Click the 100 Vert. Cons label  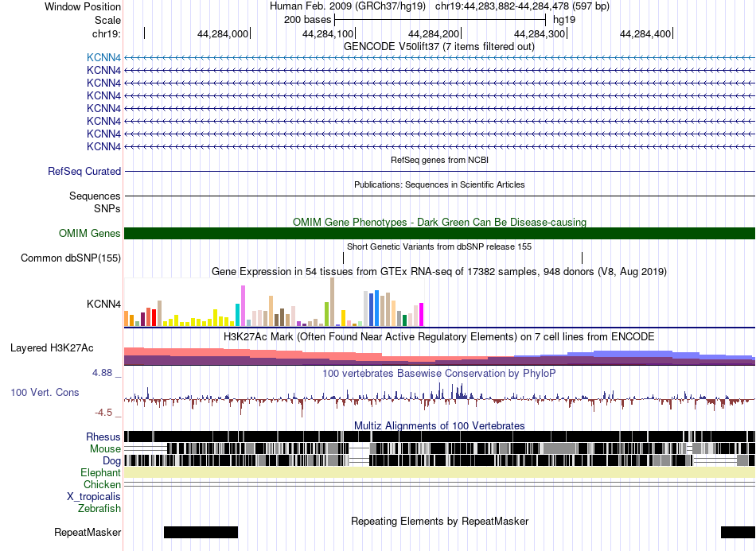pyautogui.click(x=45, y=393)
